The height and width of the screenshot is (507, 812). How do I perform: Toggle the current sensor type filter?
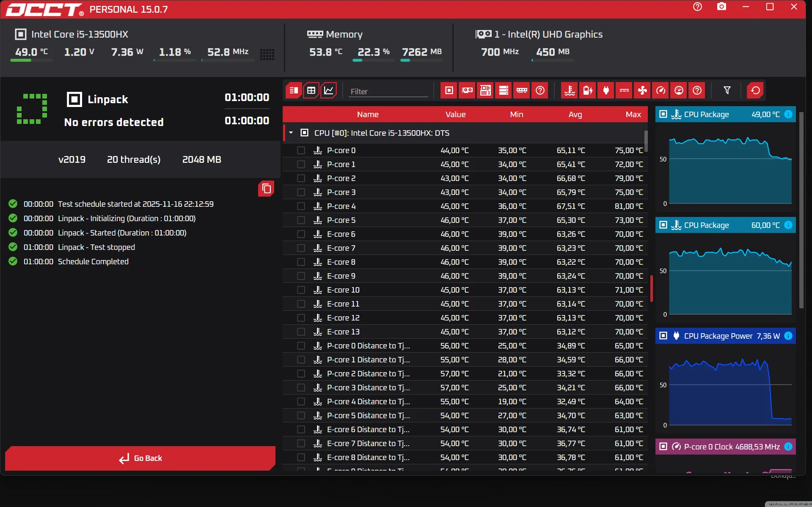click(624, 90)
